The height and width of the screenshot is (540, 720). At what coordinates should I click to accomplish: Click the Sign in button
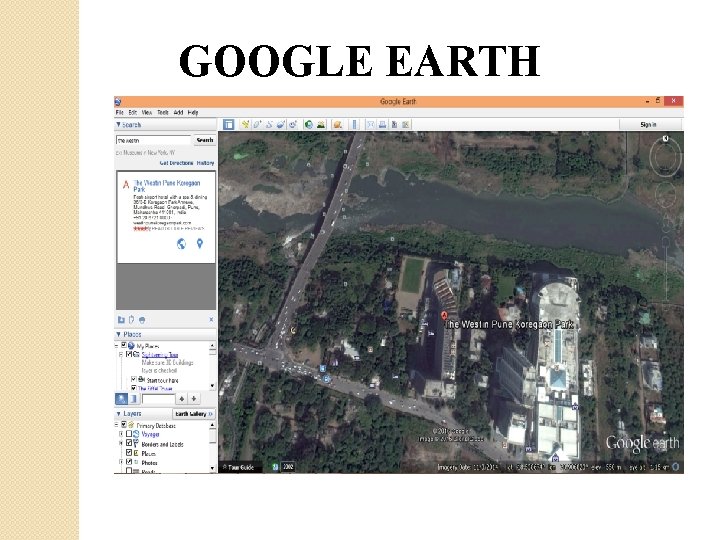648,124
